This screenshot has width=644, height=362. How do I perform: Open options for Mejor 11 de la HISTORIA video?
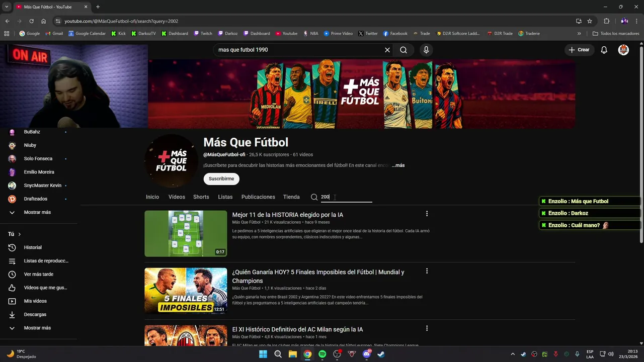pos(427,214)
